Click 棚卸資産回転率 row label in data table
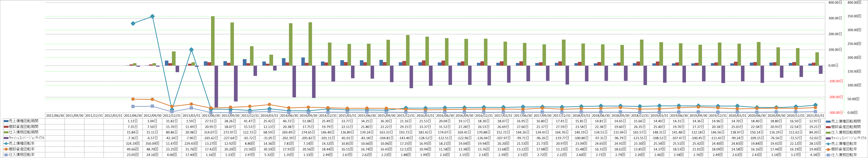868x158 pixels. click(x=21, y=149)
